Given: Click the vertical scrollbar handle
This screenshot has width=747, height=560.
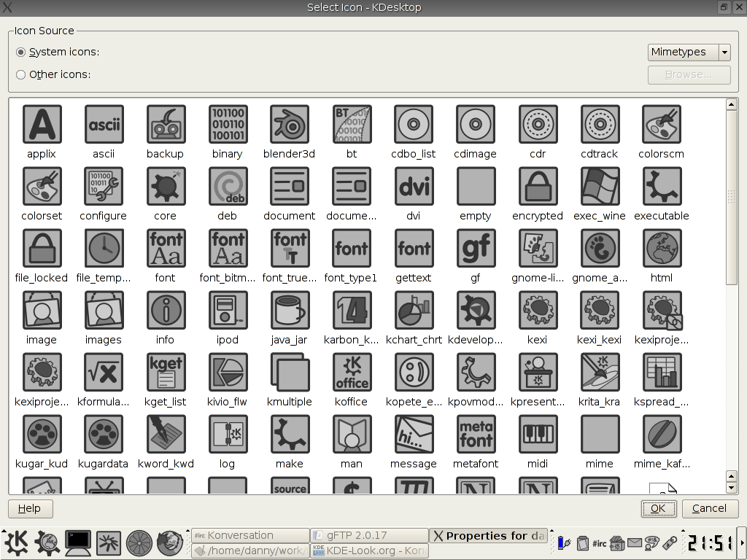Looking at the screenshot, I should pyautogui.click(x=731, y=197).
